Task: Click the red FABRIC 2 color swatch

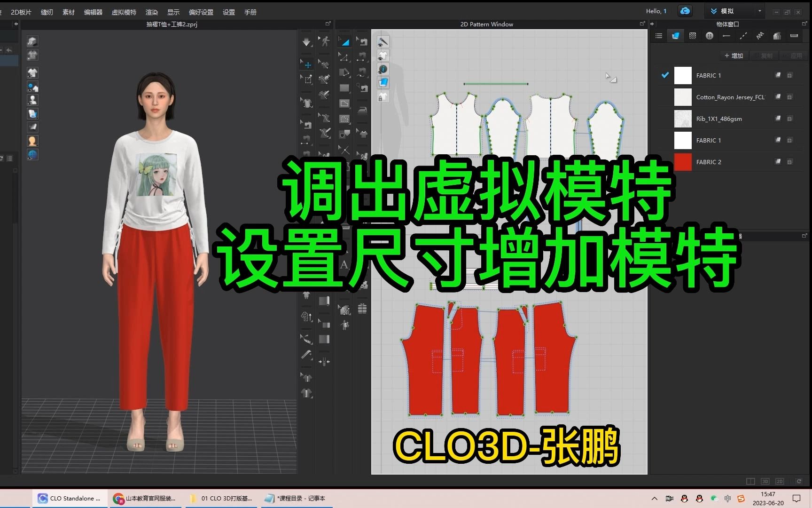Action: [x=682, y=162]
